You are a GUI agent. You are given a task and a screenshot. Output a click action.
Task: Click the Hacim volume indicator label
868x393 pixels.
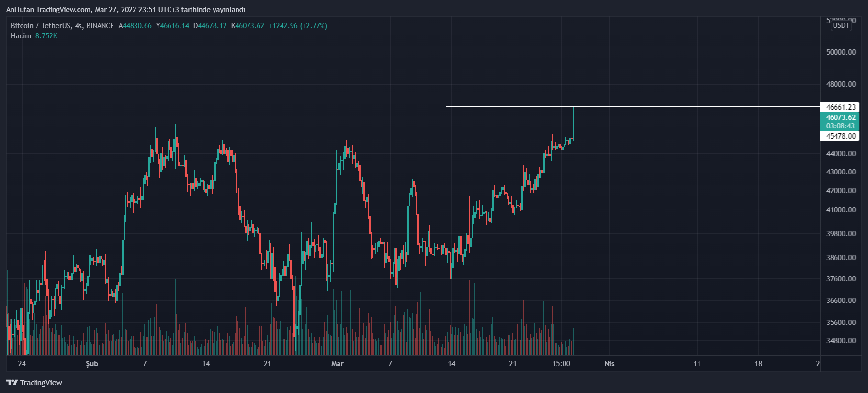(x=21, y=36)
